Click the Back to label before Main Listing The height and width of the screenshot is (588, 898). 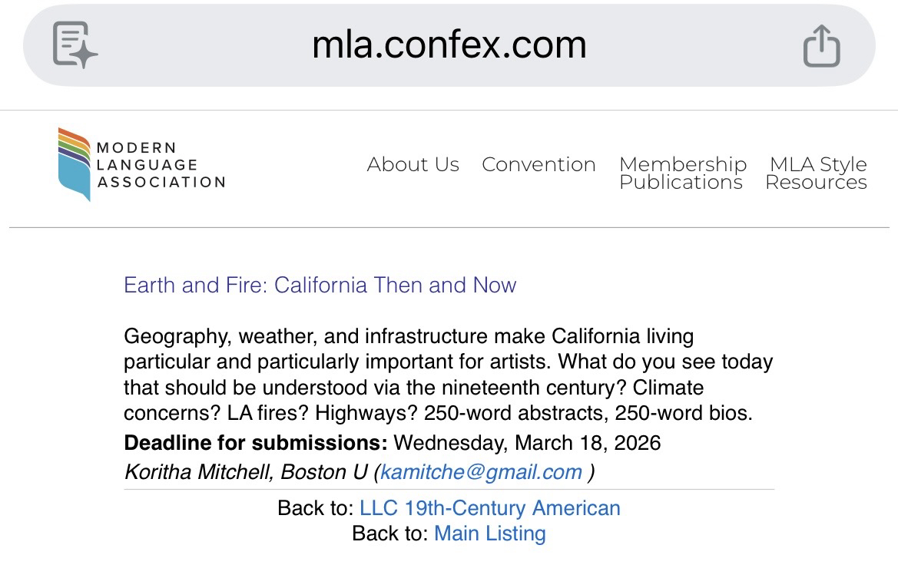(x=389, y=533)
